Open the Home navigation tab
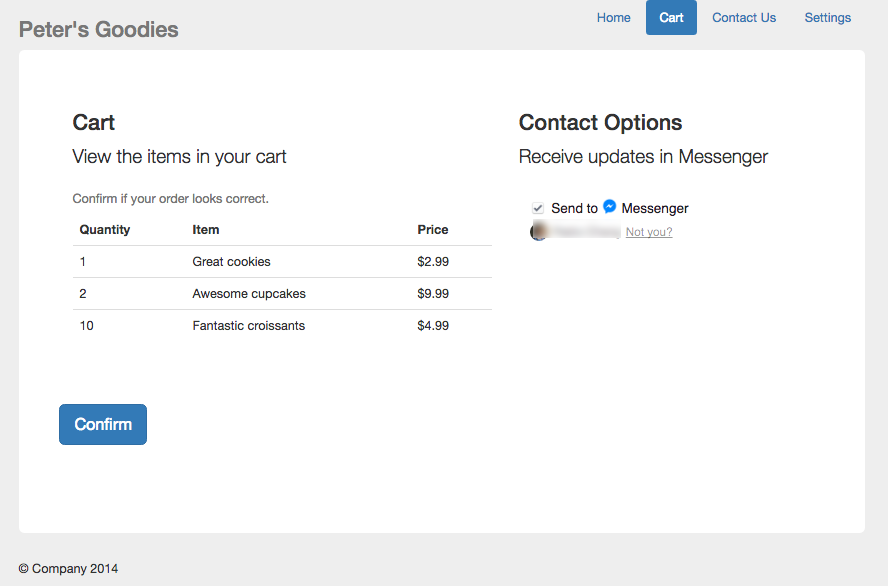The image size is (888, 586). pyautogui.click(x=613, y=18)
